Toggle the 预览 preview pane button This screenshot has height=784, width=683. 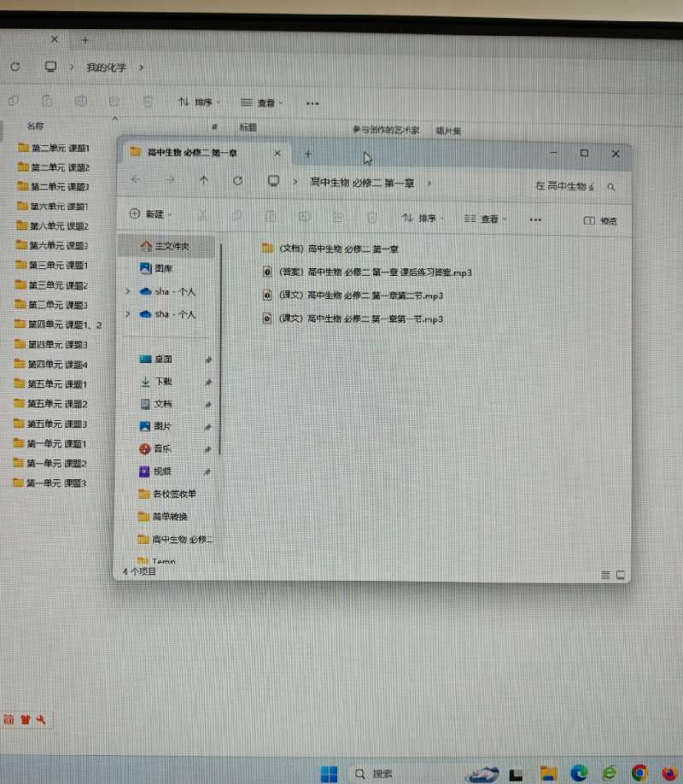click(x=600, y=220)
